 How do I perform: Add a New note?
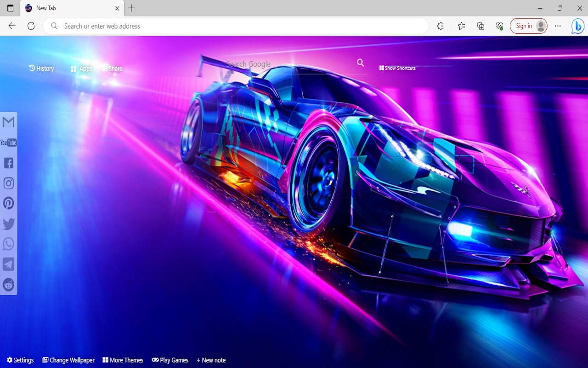click(211, 360)
